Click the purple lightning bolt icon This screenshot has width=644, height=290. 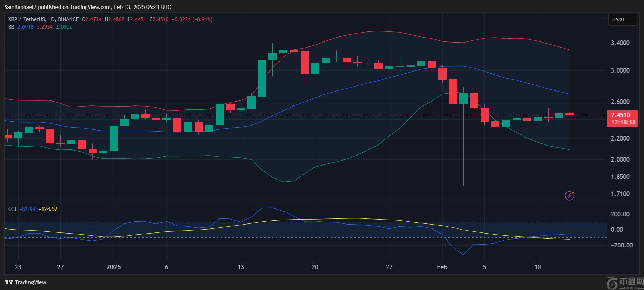(x=569, y=196)
